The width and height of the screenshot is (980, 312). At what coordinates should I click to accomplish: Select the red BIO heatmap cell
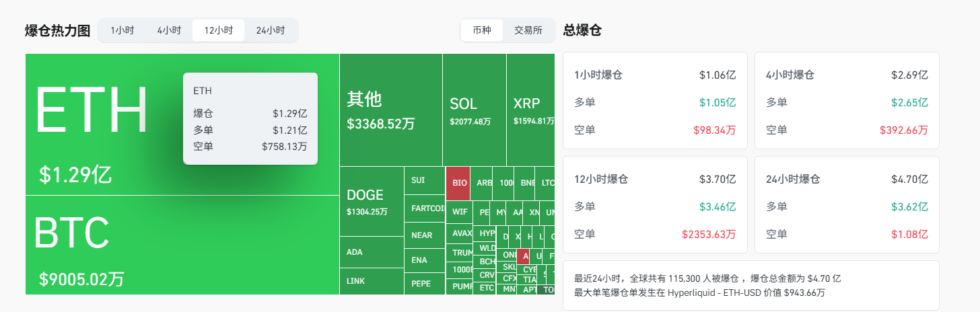pos(458,183)
